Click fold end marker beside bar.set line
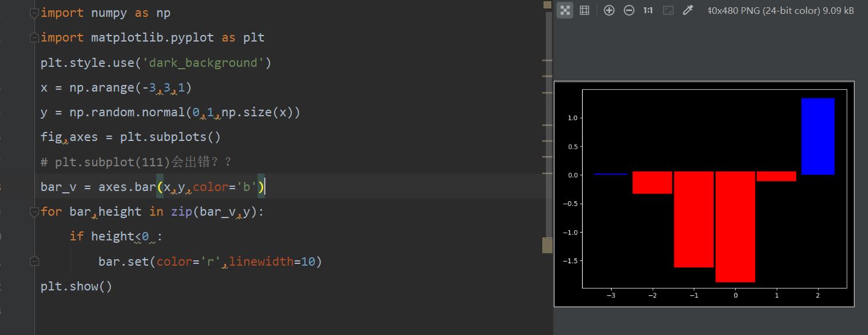This screenshot has height=335, width=868. coord(34,261)
